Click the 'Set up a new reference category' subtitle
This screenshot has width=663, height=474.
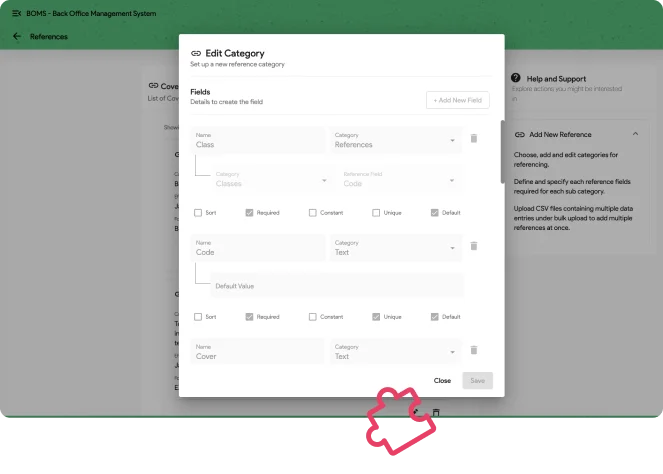[x=237, y=64]
